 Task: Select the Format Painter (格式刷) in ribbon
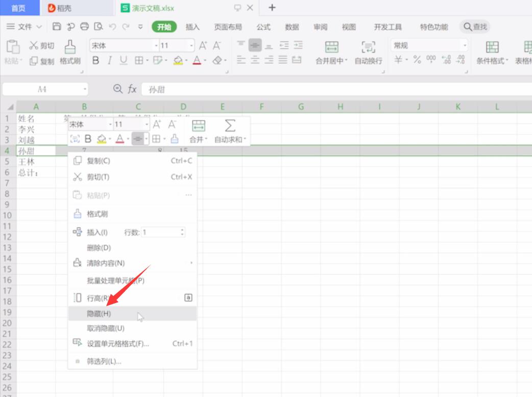70,52
